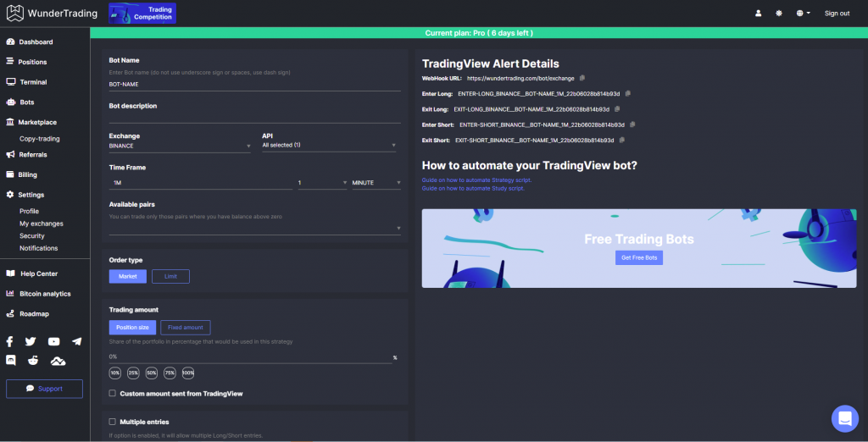868x442 pixels.
Task: Open the MINUTE unit dropdown
Action: pyautogui.click(x=376, y=183)
